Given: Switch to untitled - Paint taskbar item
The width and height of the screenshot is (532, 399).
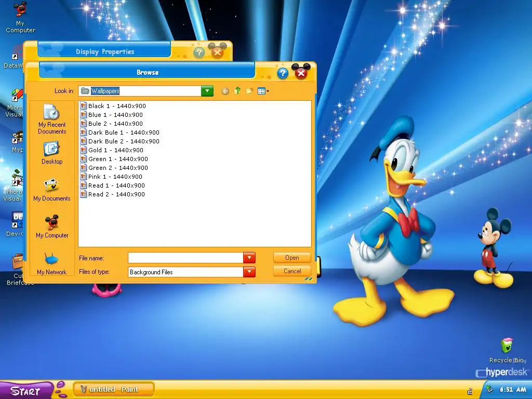Looking at the screenshot, I should pos(114,389).
